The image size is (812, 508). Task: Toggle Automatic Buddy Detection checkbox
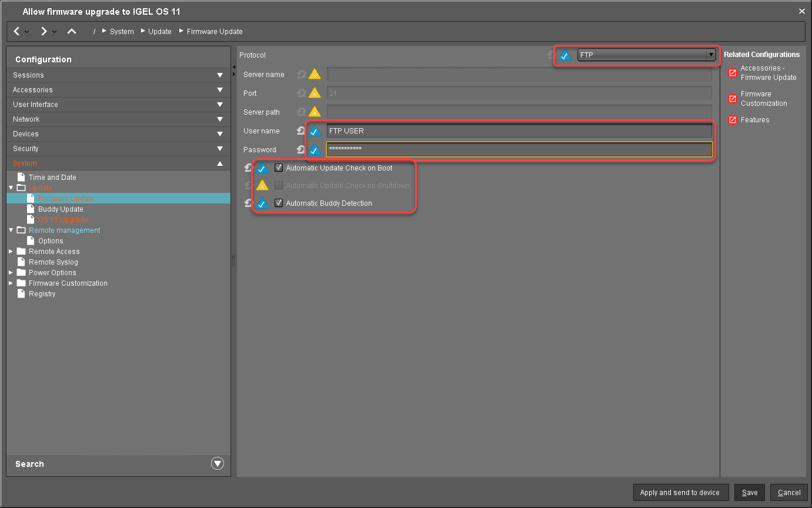(x=279, y=203)
